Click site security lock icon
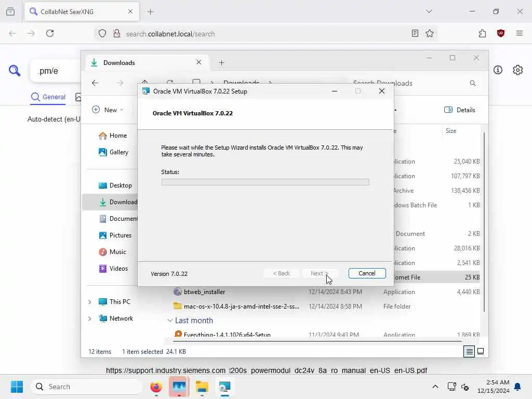This screenshot has height=399, width=532. point(117,33)
